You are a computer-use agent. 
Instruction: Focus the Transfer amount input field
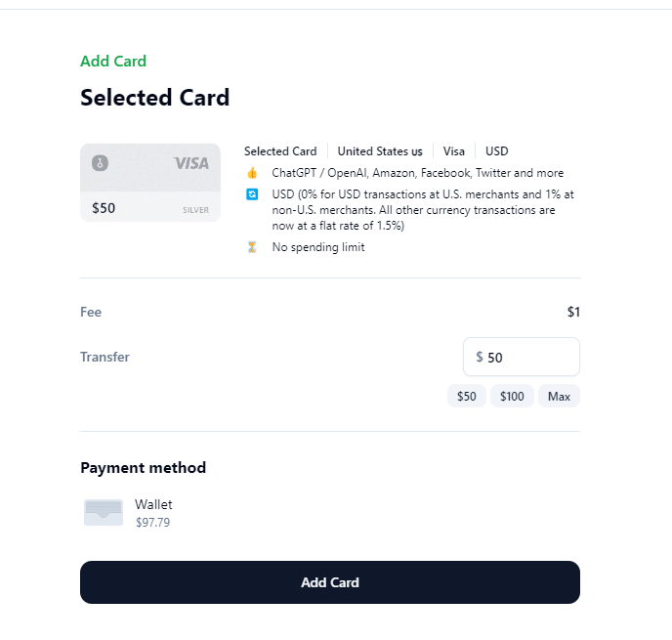coord(528,358)
